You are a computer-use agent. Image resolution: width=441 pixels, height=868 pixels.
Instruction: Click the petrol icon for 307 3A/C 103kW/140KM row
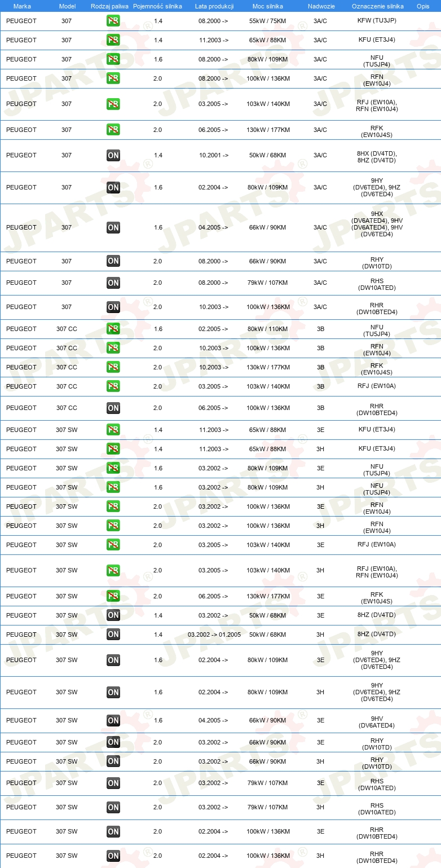[113, 104]
